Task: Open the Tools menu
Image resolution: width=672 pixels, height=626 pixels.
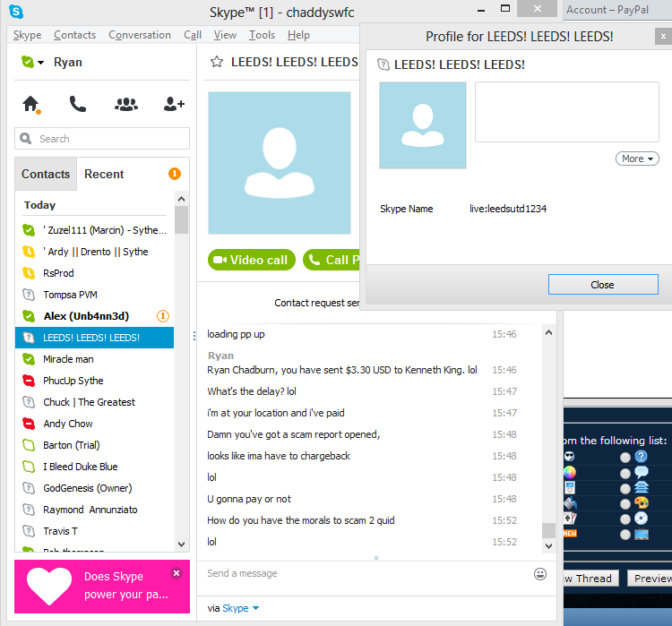Action: (x=262, y=35)
